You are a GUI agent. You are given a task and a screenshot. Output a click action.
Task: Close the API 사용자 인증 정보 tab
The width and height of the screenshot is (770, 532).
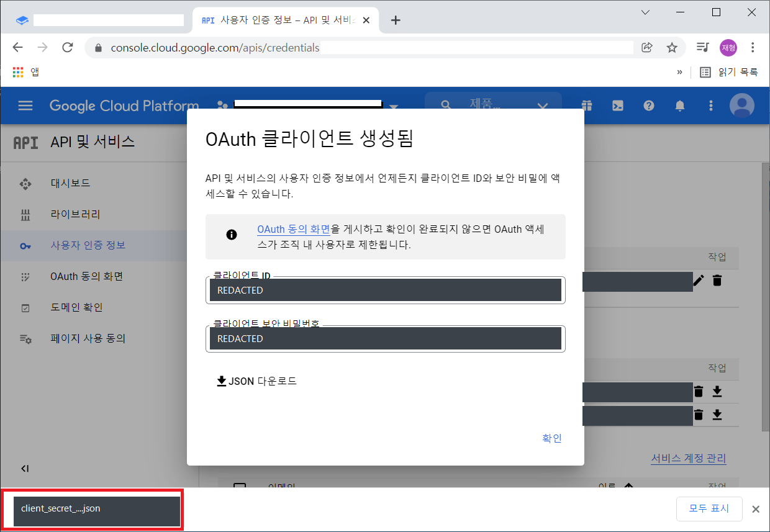pyautogui.click(x=366, y=20)
